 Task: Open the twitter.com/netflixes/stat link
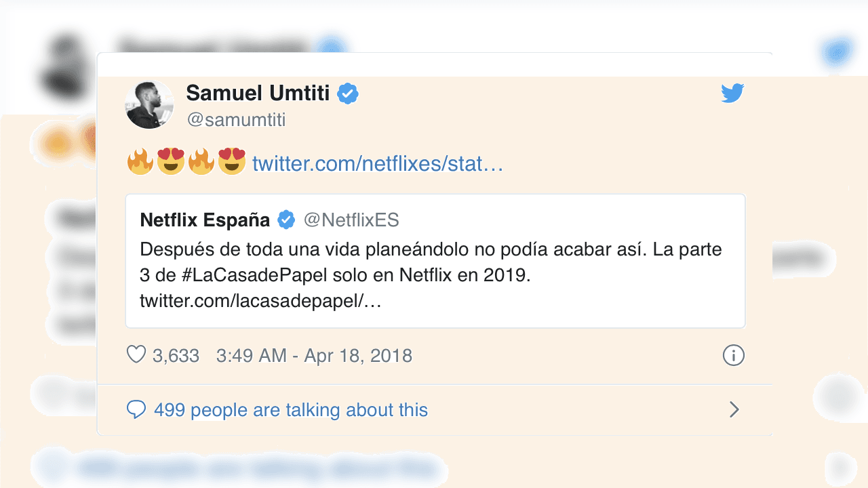click(x=376, y=163)
